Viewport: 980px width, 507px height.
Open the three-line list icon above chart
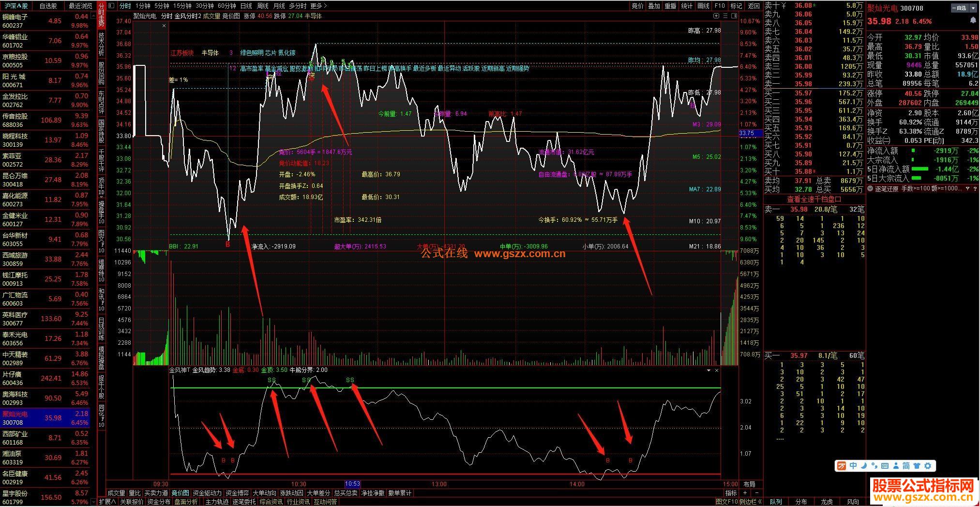726,16
